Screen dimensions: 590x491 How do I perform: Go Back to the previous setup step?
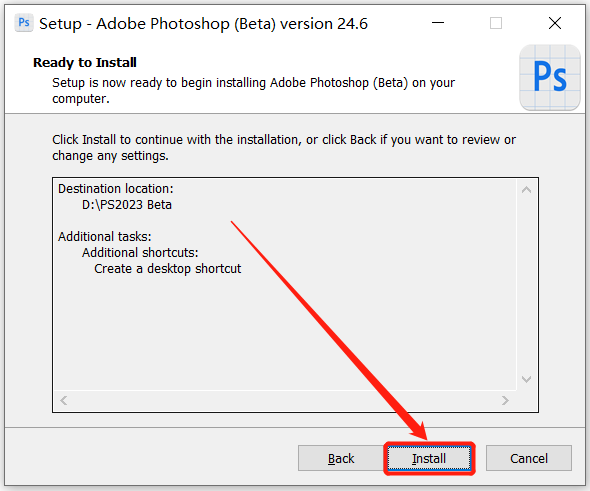point(341,458)
